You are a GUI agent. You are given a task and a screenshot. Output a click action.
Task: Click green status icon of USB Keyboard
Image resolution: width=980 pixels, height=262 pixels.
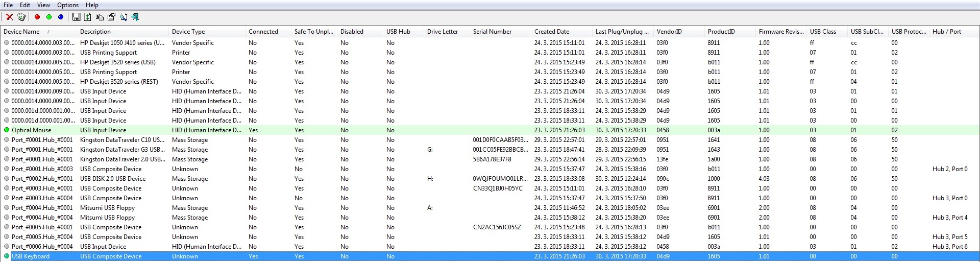pos(7,256)
